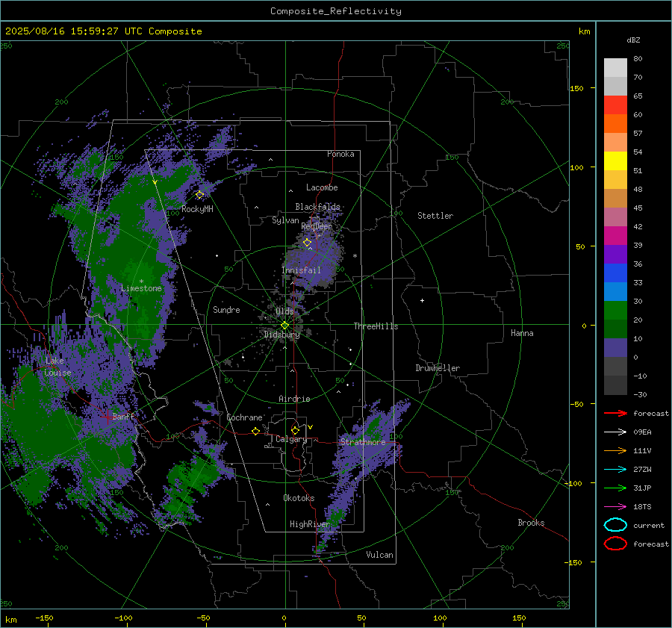Select the yellow 51-54 dBZ swatch

615,161
